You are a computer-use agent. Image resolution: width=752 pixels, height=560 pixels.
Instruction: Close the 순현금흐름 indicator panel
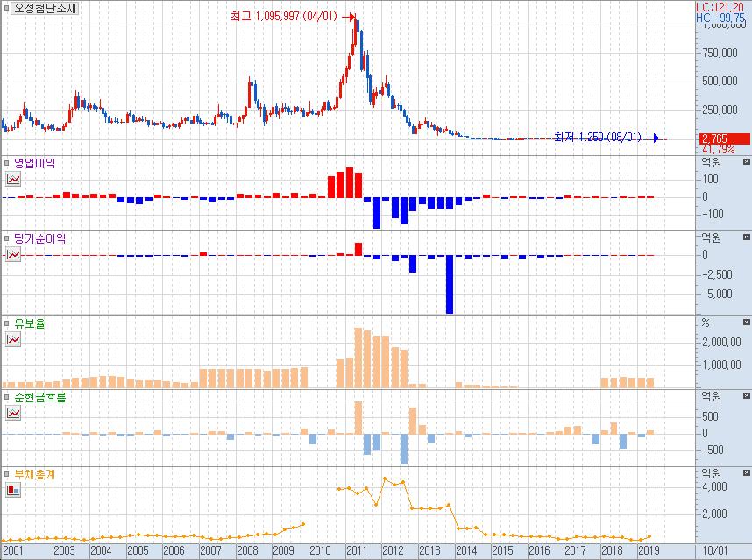(x=746, y=395)
